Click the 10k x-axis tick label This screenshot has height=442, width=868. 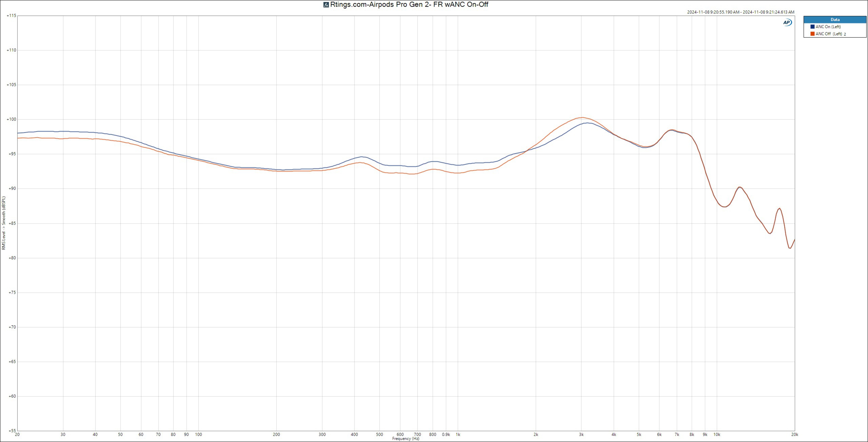coord(717,435)
